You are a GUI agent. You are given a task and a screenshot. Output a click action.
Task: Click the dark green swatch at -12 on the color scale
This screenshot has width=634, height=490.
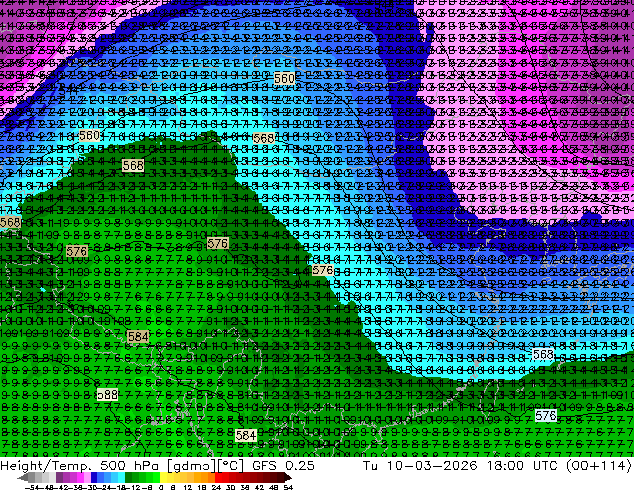point(128,477)
